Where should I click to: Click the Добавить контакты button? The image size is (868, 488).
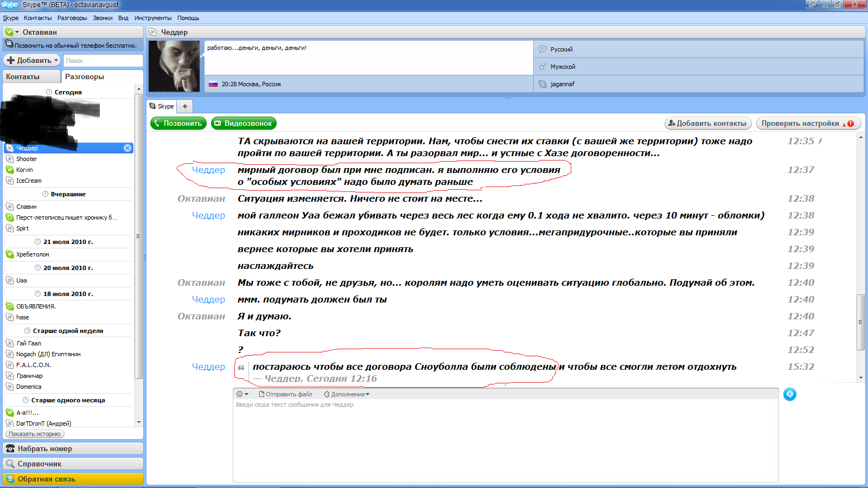708,123
